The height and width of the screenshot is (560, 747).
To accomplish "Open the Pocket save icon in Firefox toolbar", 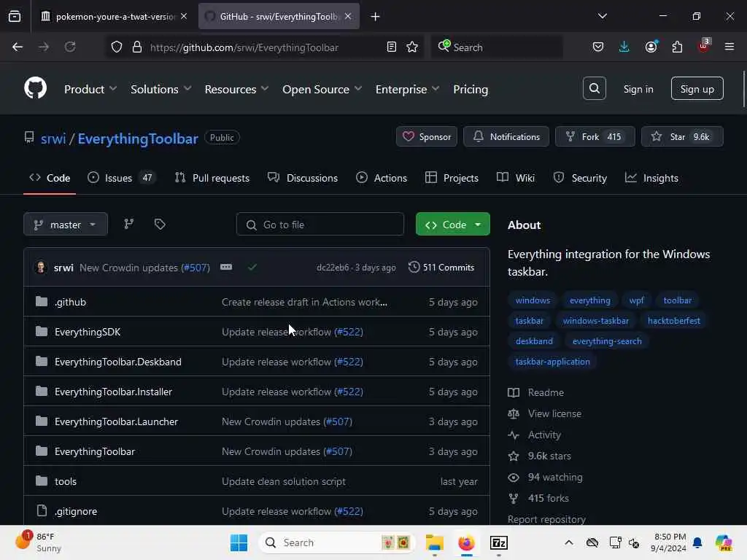I will [598, 47].
